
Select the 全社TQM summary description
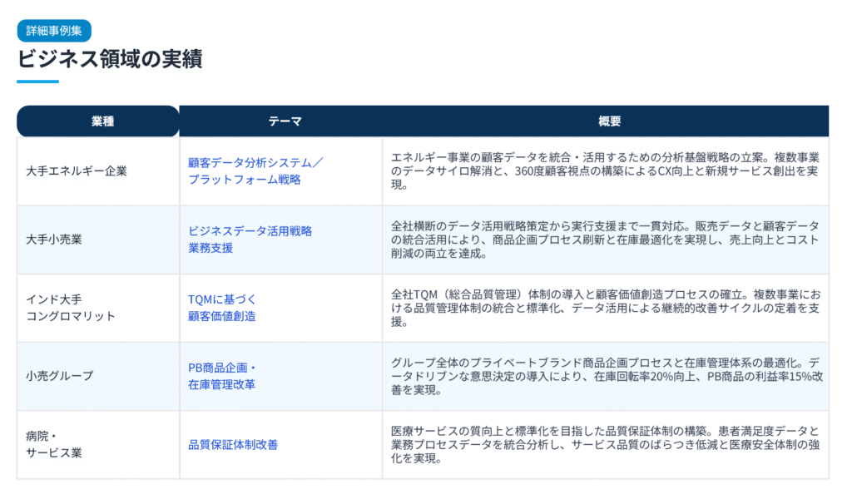point(605,308)
